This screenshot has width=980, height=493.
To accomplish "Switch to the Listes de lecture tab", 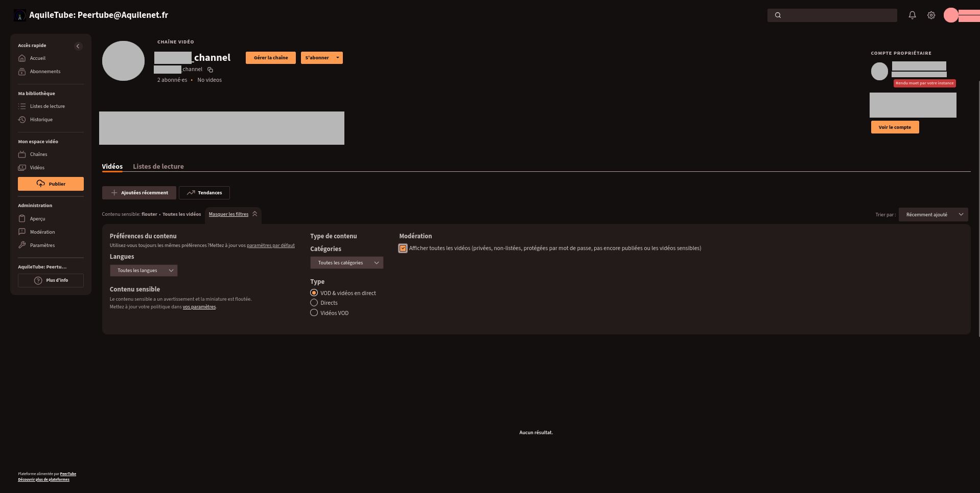I will pos(158,167).
